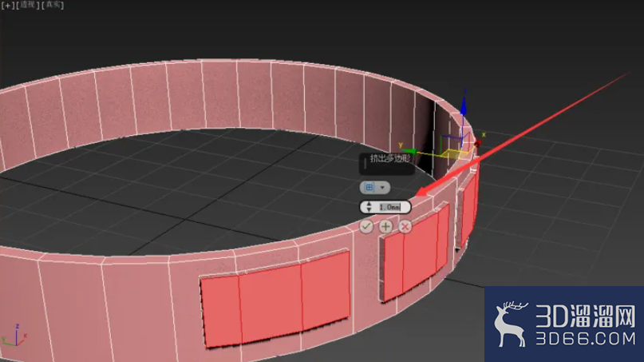Viewport: 644px width, 362px height.
Task: Click the 1.0mm extrusion height field
Action: coord(391,207)
